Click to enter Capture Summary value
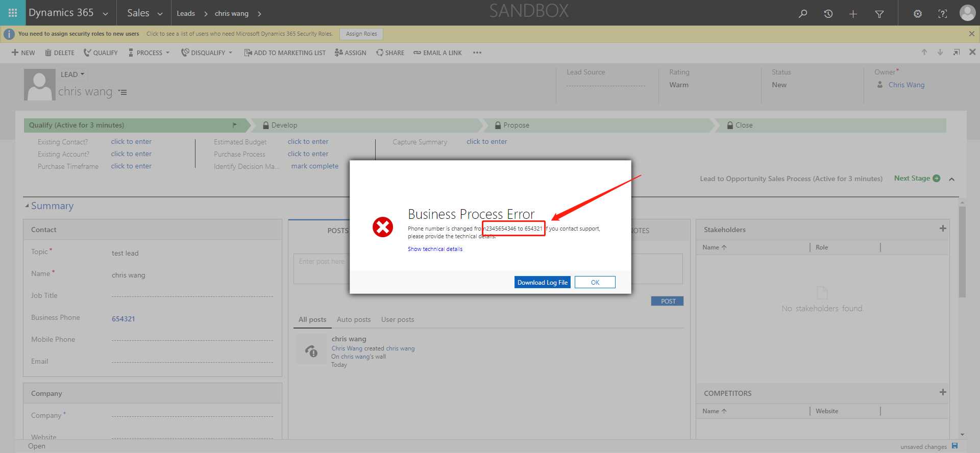Image resolution: width=980 pixels, height=453 pixels. point(486,141)
